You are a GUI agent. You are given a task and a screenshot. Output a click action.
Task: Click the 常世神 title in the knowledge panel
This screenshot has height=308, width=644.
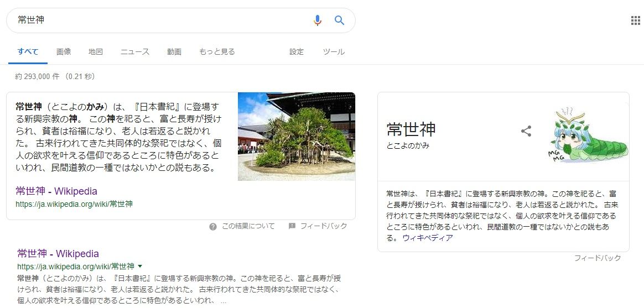[411, 129]
